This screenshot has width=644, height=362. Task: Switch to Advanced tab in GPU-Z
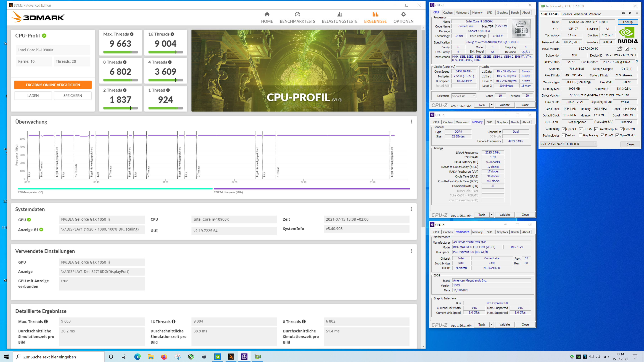coord(580,14)
